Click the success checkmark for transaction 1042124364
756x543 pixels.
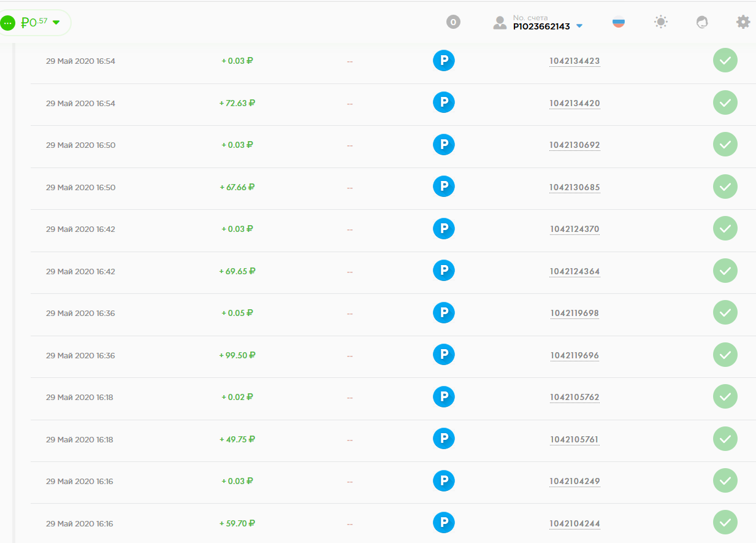pos(725,271)
